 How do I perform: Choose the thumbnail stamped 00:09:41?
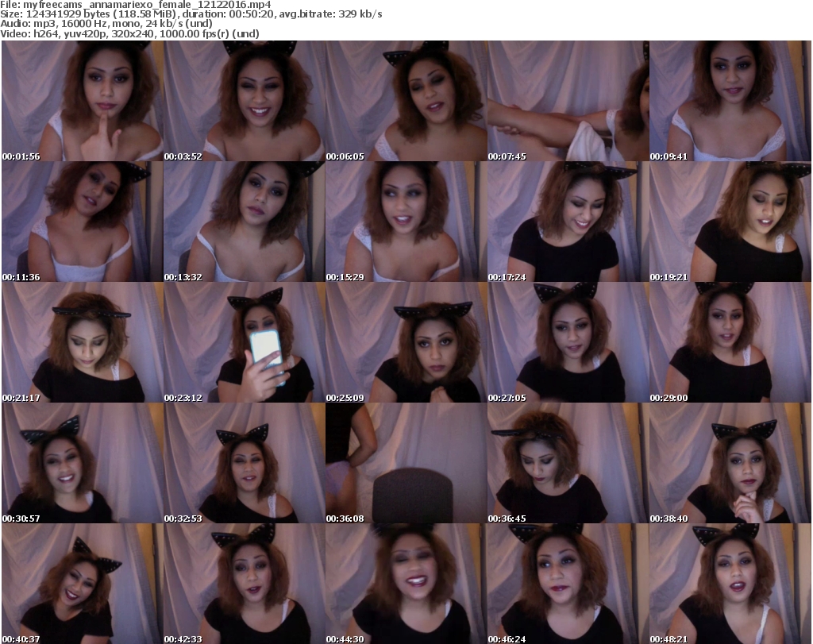pyautogui.click(x=730, y=101)
